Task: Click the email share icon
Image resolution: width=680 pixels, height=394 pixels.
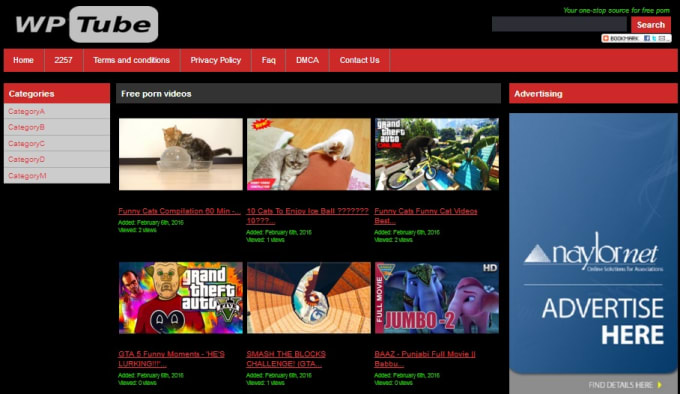Action: point(662,38)
